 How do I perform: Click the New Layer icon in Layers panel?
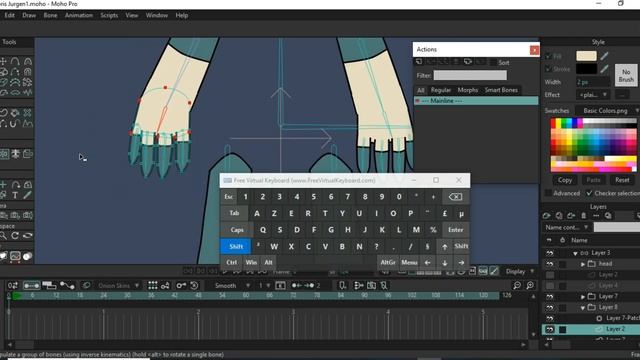[547, 216]
